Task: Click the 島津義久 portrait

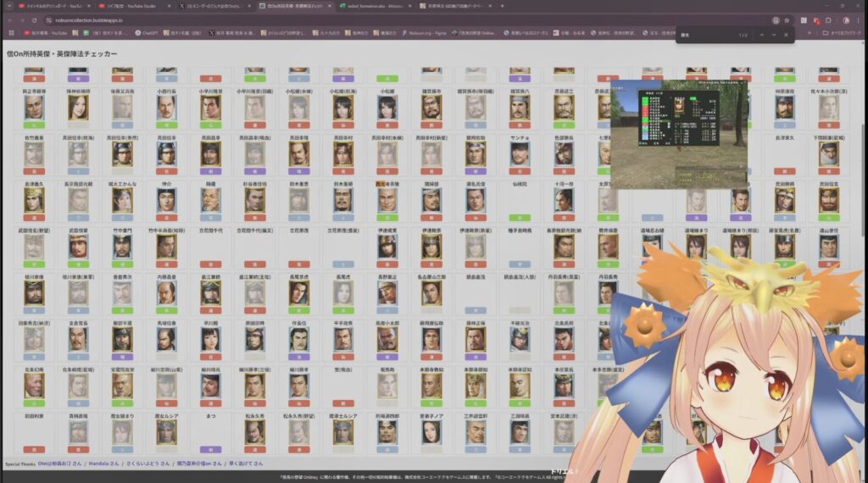Action: [34, 200]
